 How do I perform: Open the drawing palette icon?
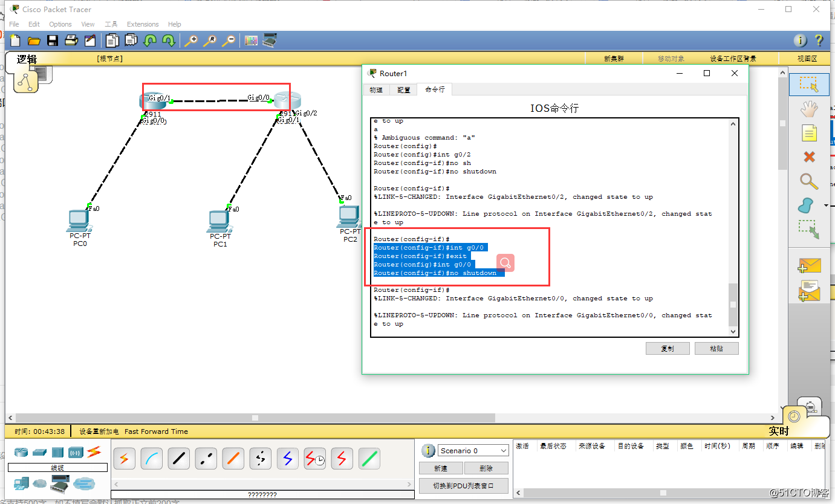pos(251,40)
